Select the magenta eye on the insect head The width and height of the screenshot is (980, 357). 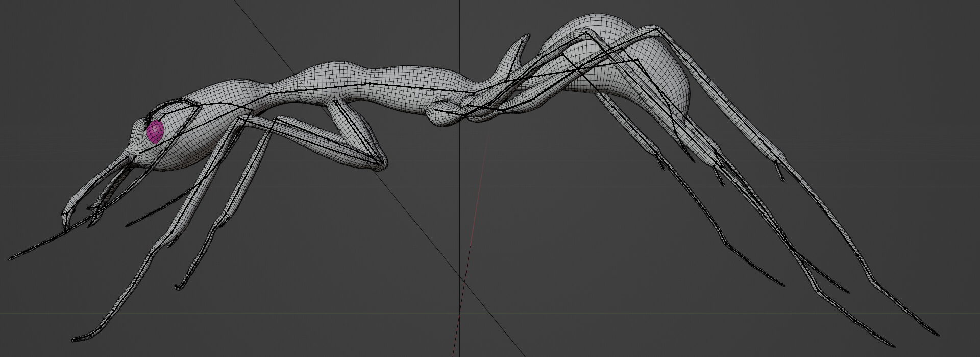pos(155,132)
